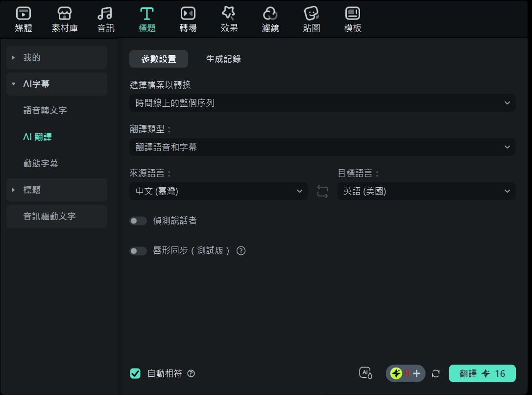Enable 偵測說話者 speaker detection
Screen dimensions: 532x395
[138, 221]
